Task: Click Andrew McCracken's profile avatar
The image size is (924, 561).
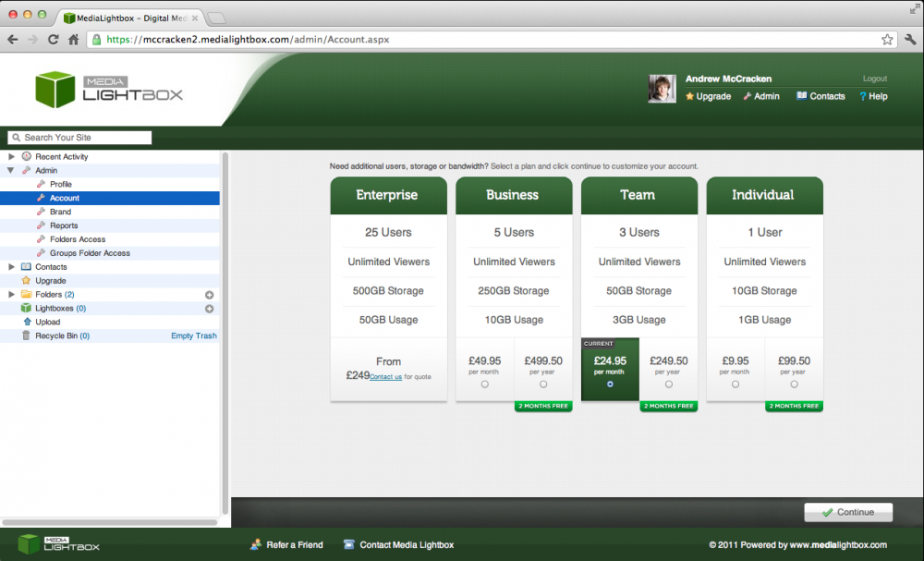Action: click(x=663, y=89)
